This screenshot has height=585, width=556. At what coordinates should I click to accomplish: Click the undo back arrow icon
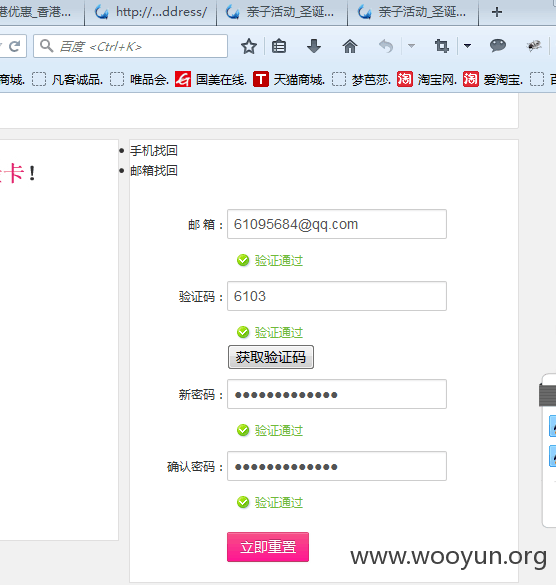(386, 46)
